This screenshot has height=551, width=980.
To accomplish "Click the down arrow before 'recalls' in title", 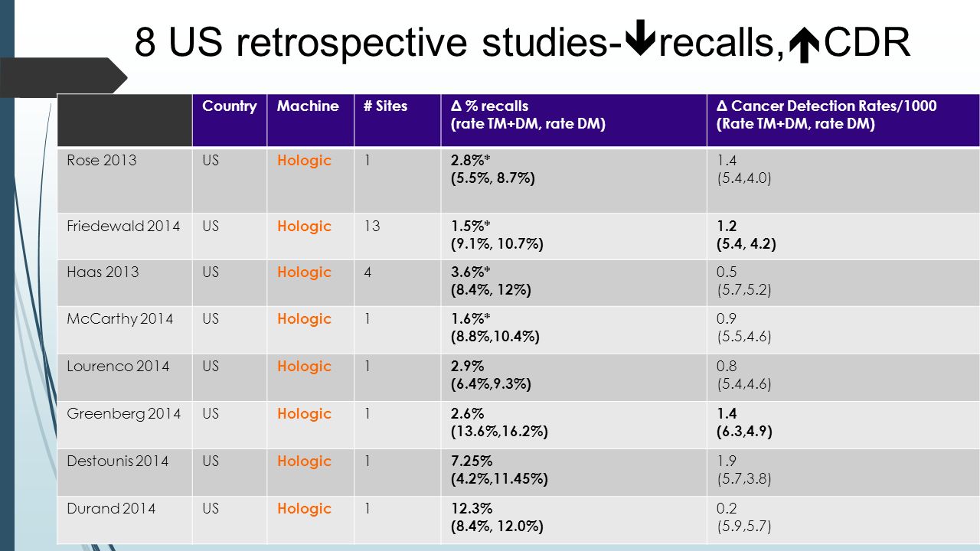I will tap(640, 43).
